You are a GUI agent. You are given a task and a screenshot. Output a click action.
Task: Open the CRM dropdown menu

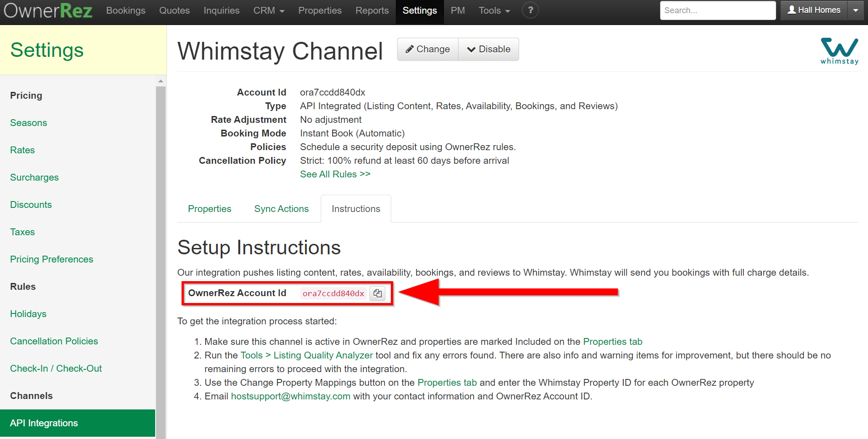click(x=268, y=10)
